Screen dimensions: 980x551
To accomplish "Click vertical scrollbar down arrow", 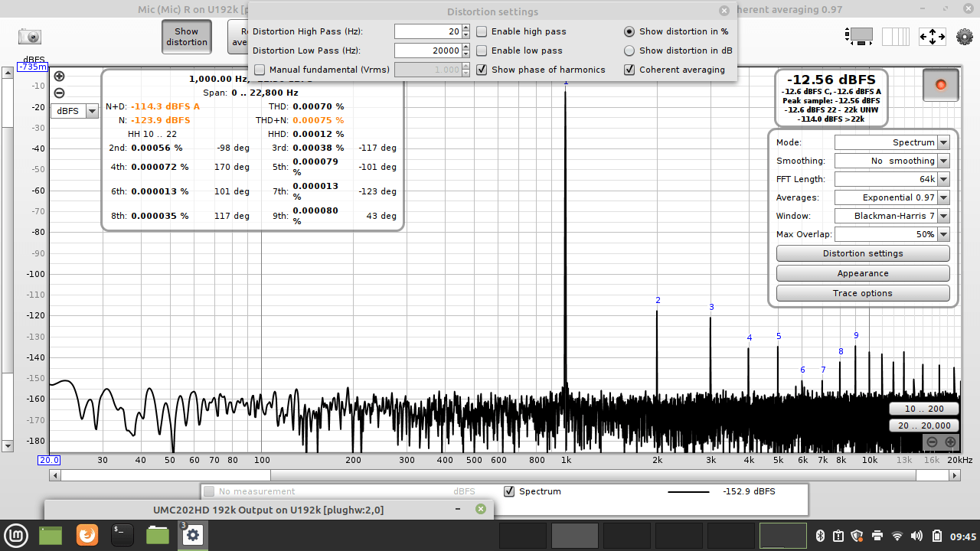I will (8, 445).
